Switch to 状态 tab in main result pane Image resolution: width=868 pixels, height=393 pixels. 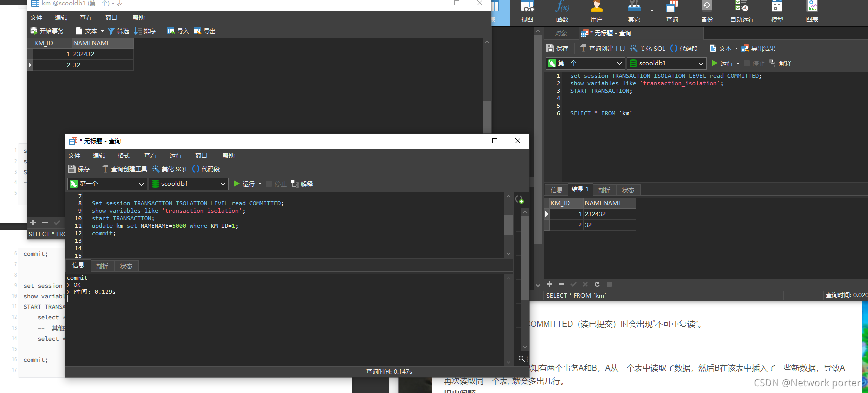[x=628, y=190]
